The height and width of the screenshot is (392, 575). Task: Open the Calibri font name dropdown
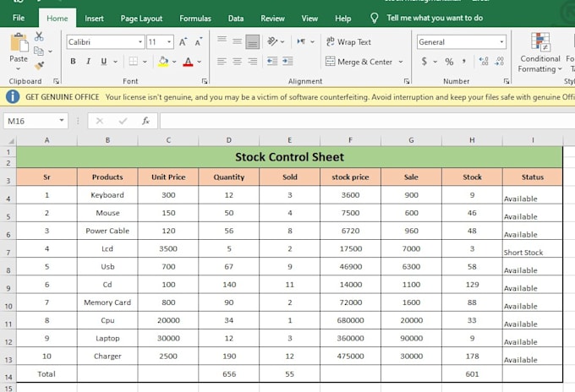point(140,41)
